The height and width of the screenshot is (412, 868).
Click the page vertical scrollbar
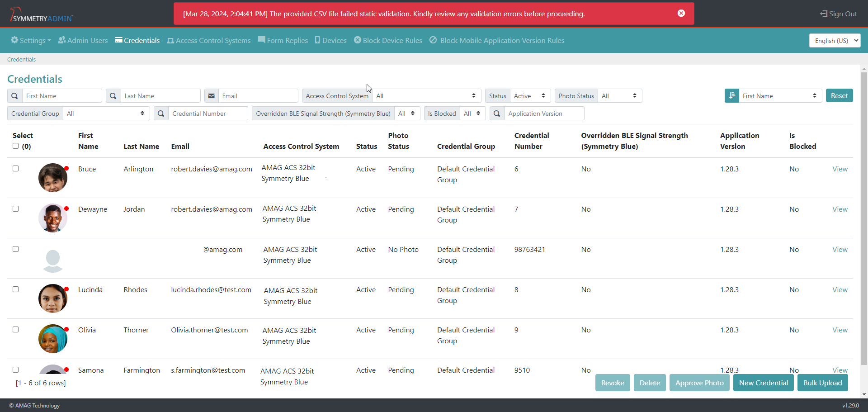(864, 218)
